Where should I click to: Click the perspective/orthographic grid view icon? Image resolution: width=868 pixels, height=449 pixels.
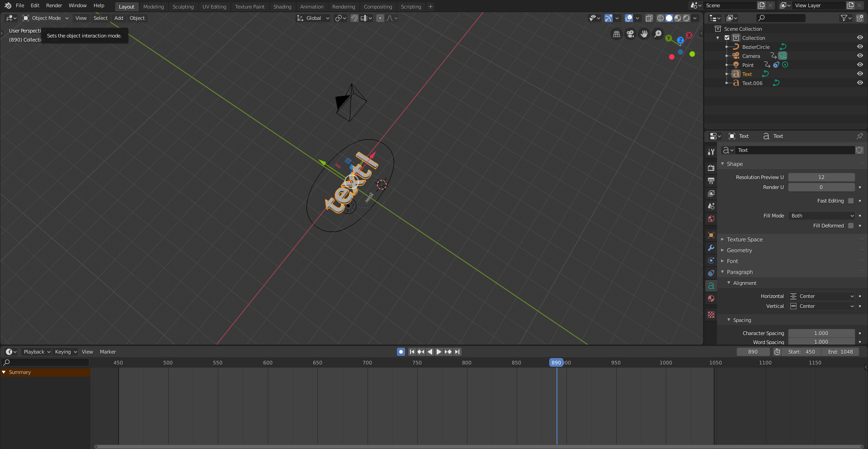pyautogui.click(x=616, y=34)
